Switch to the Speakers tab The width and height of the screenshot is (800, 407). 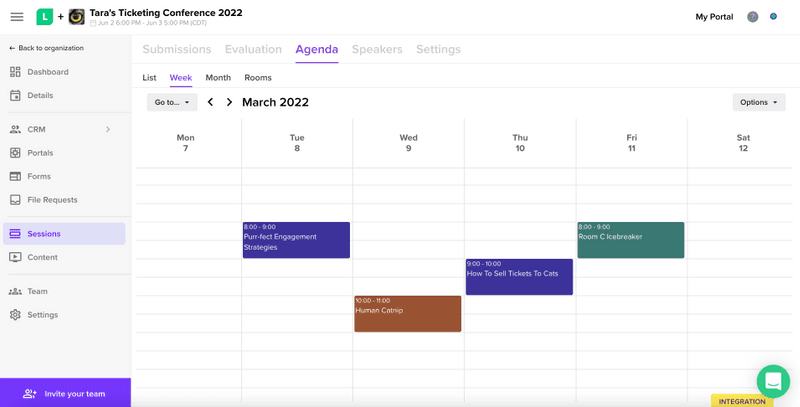pyautogui.click(x=377, y=49)
